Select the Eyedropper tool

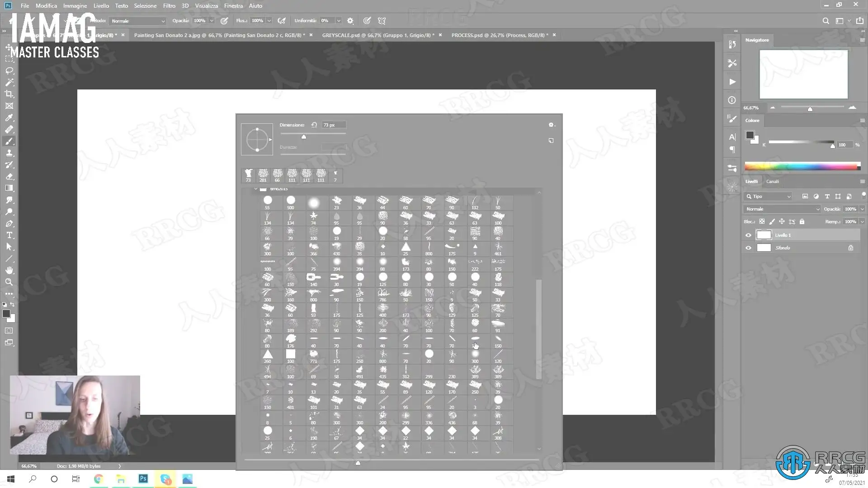[x=9, y=118]
